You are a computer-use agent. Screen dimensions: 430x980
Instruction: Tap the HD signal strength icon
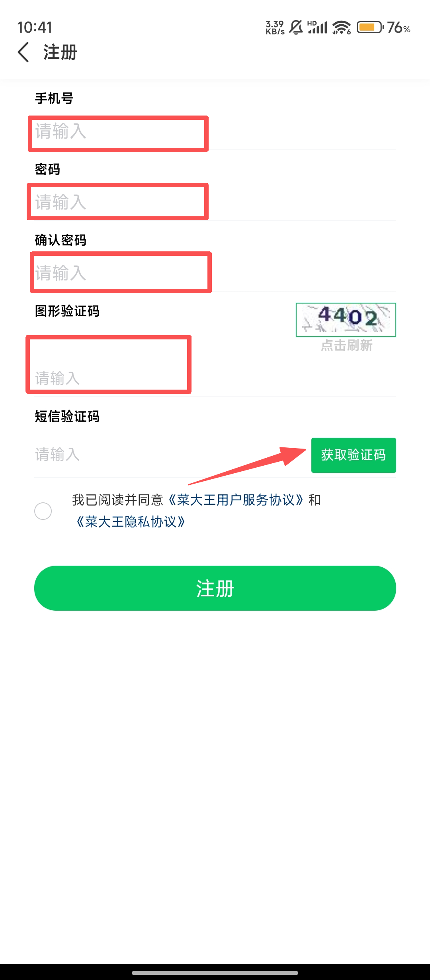(317, 27)
